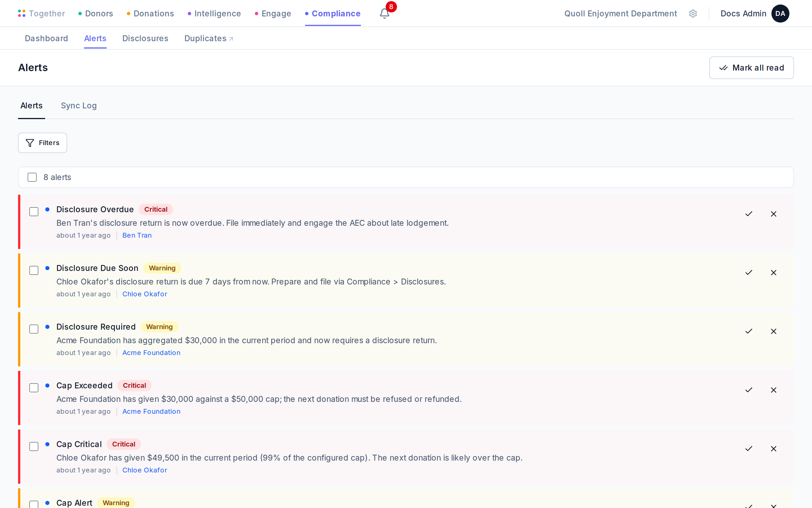
Task: Open Compliance Dashboard subpage
Action: tap(46, 38)
